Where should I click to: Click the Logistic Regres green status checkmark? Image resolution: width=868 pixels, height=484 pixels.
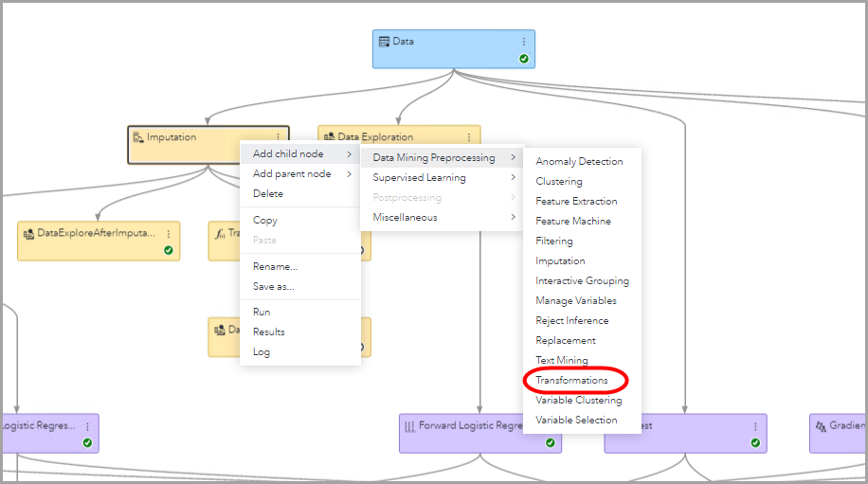coord(87,442)
